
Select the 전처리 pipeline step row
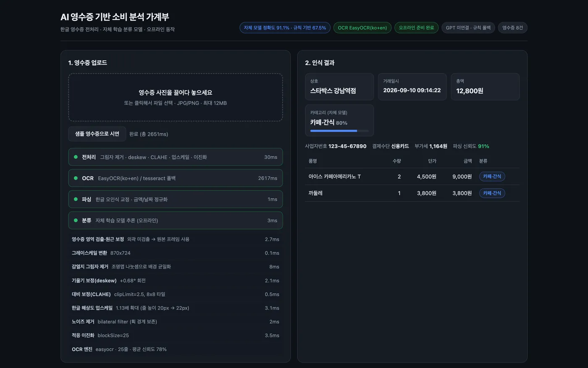click(x=176, y=157)
